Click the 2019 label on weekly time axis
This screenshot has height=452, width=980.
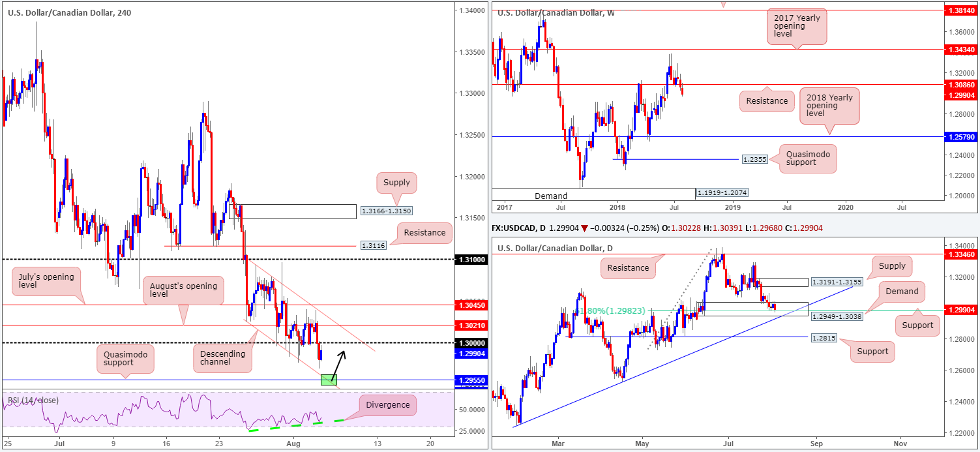point(732,207)
